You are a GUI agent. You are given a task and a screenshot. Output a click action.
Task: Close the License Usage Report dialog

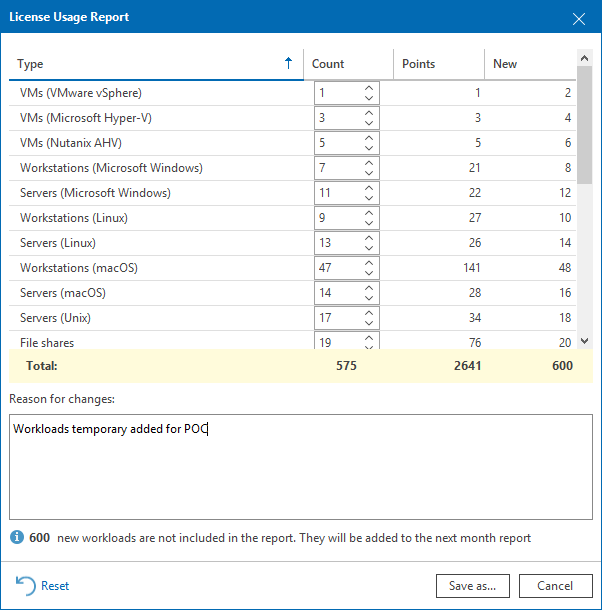point(579,19)
